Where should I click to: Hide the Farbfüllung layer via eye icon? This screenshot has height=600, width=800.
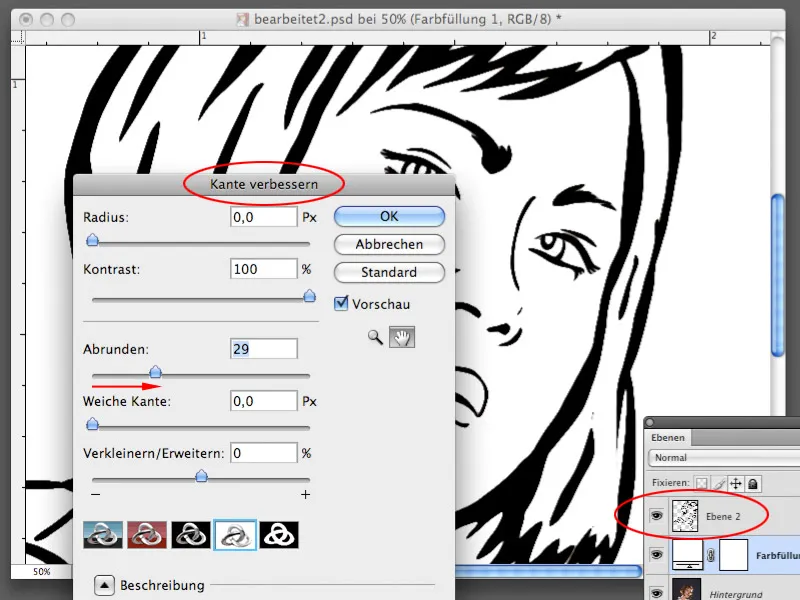(657, 555)
